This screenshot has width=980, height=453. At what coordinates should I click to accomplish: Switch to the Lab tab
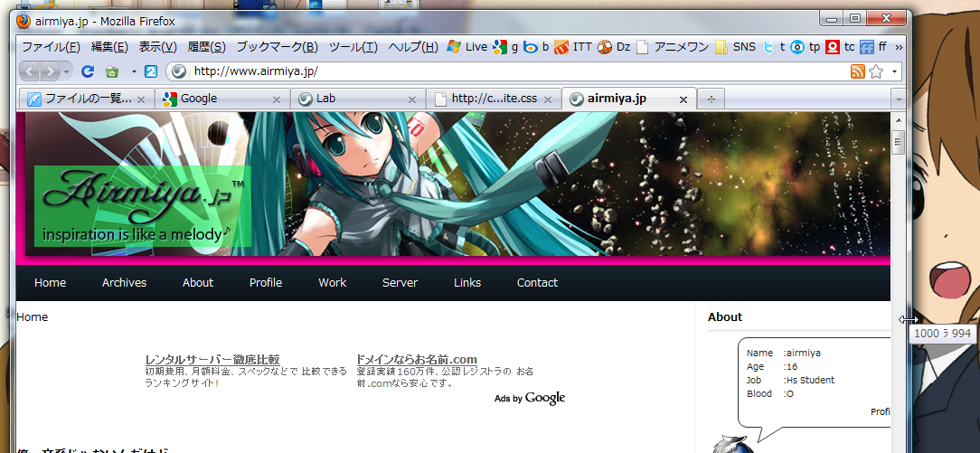pos(358,99)
